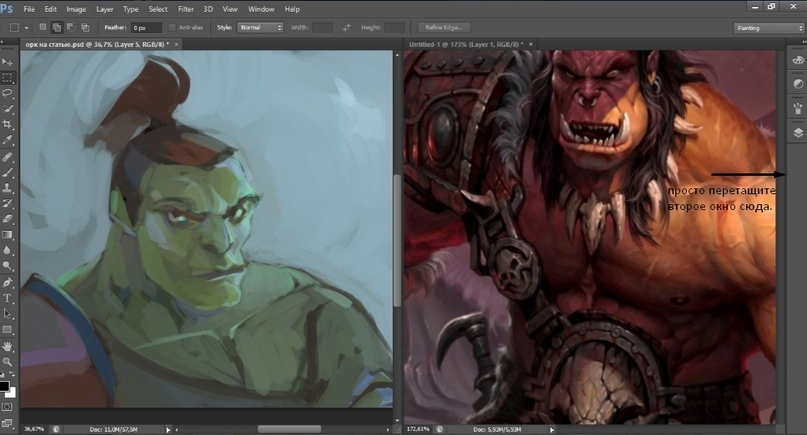Select the Clone Stamp tool

(x=7, y=188)
